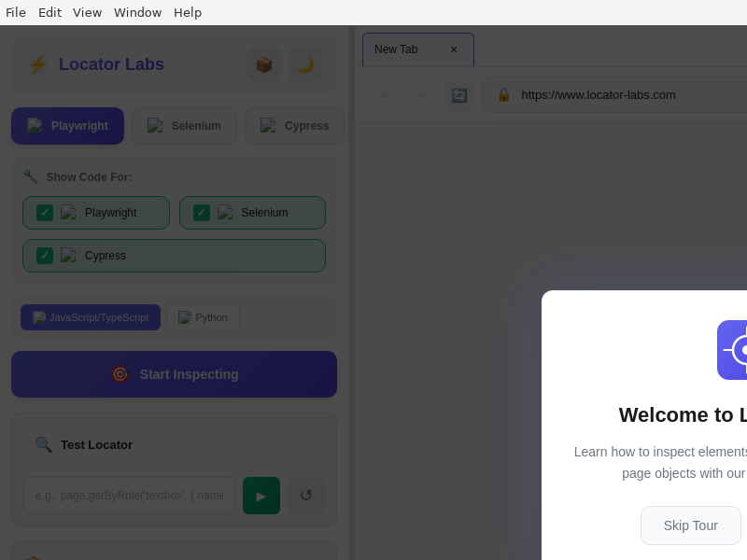Toggle the Playwright code checkbox
This screenshot has height=560, width=747.
45,213
